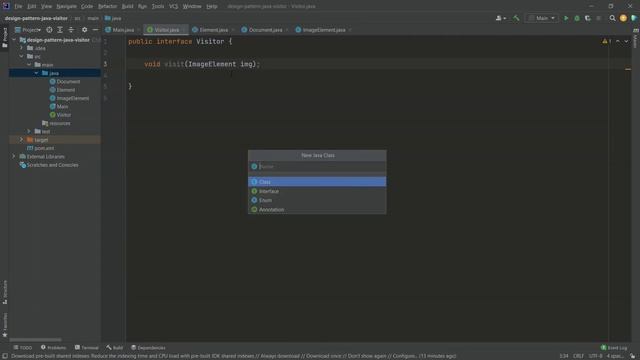Open the Problems tool window
This screenshot has width=640, height=360.
click(53, 348)
